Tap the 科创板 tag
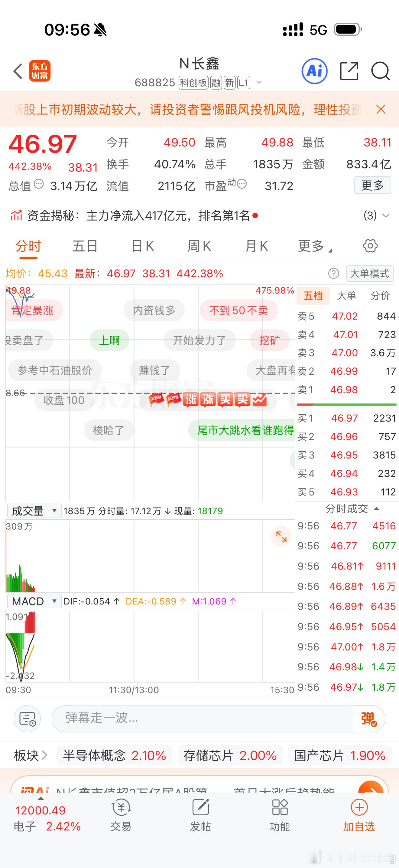This screenshot has height=868, width=399. tap(193, 82)
